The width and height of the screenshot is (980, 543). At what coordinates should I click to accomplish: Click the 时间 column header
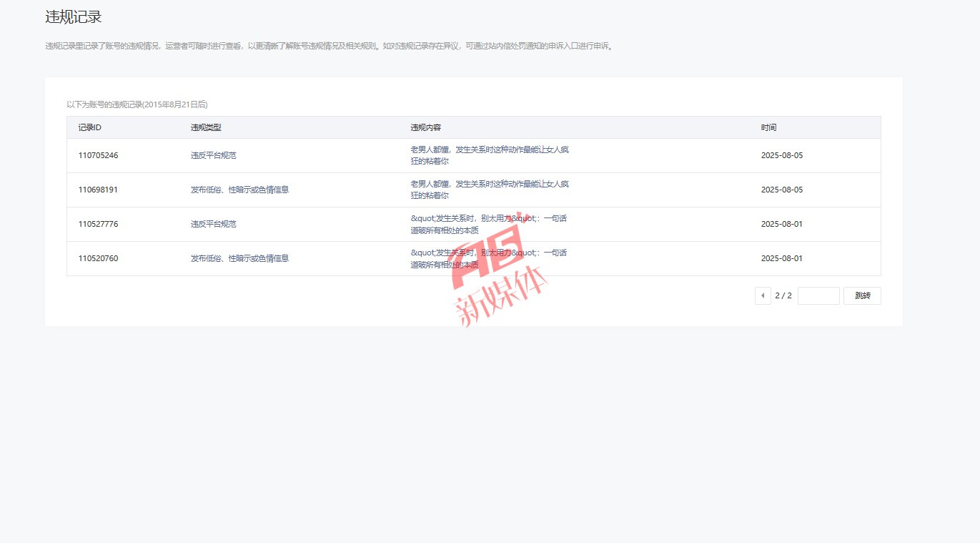click(768, 127)
